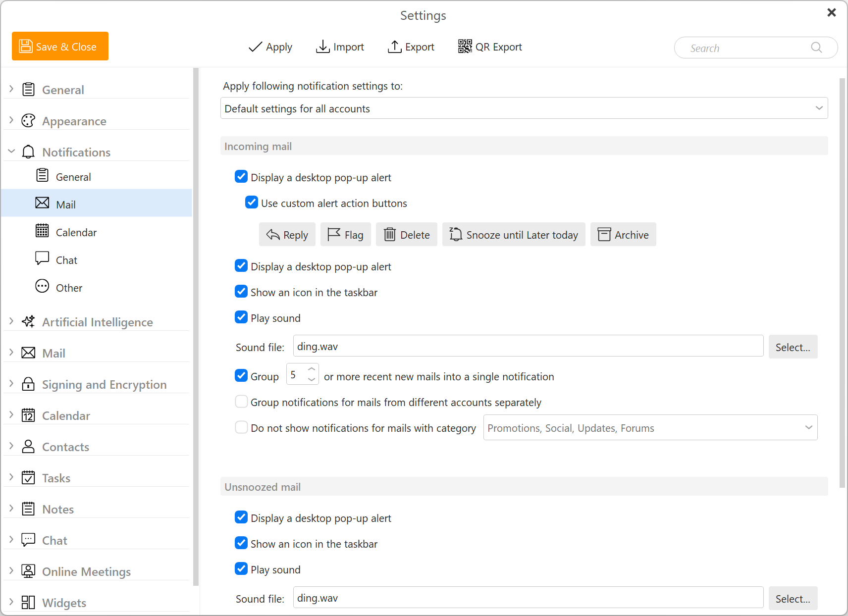Click the General clipboard icon in sidebar top
Screen dimensions: 848x616
coord(29,90)
